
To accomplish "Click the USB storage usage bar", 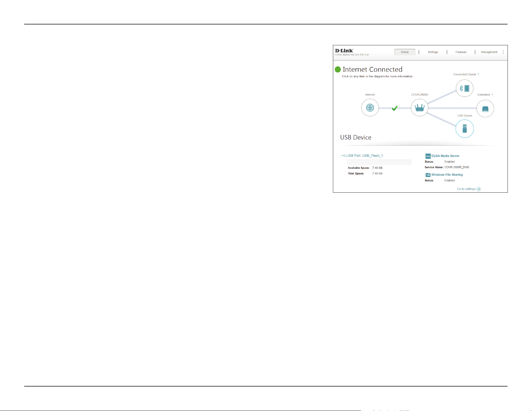I will pos(379,162).
